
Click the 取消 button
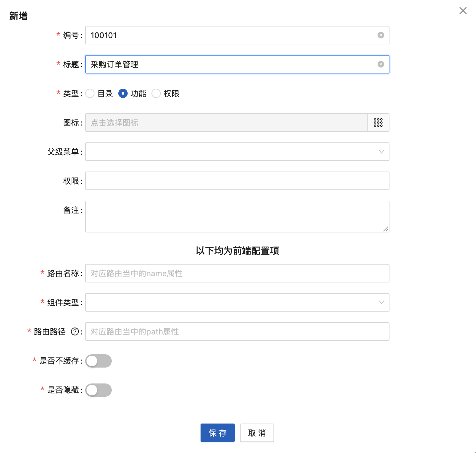pos(257,433)
